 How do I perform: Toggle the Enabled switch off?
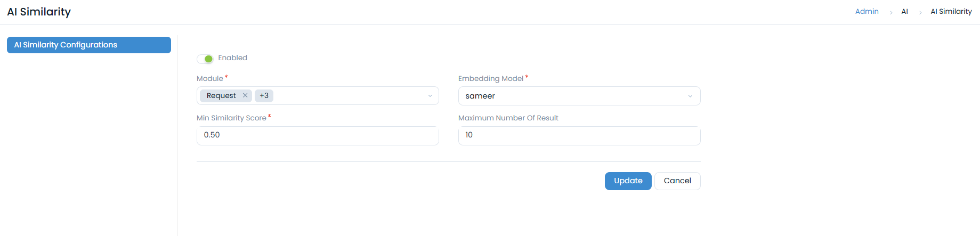[x=205, y=59]
